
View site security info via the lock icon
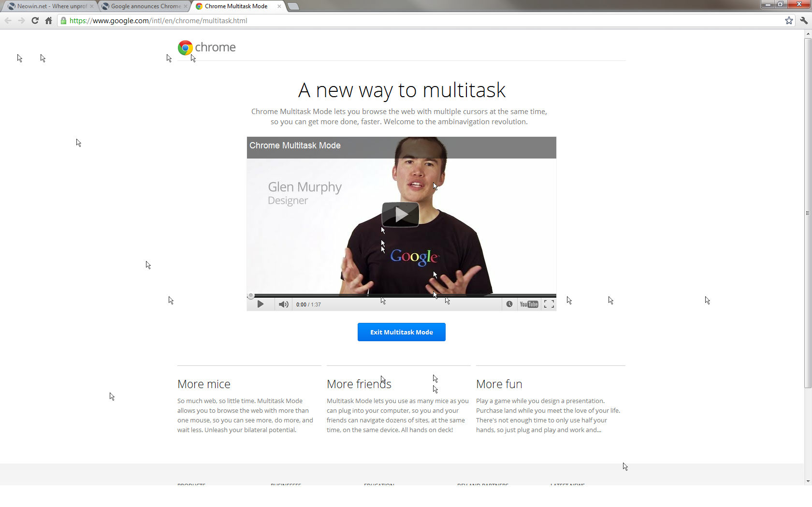click(63, 21)
